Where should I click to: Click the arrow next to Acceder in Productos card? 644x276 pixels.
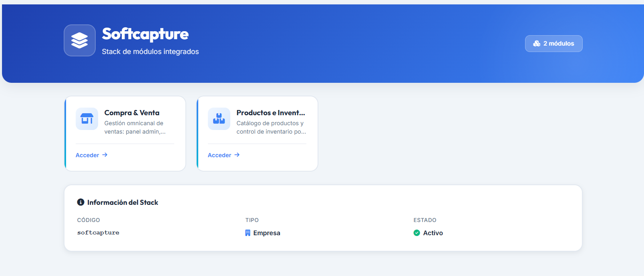[x=237, y=155]
